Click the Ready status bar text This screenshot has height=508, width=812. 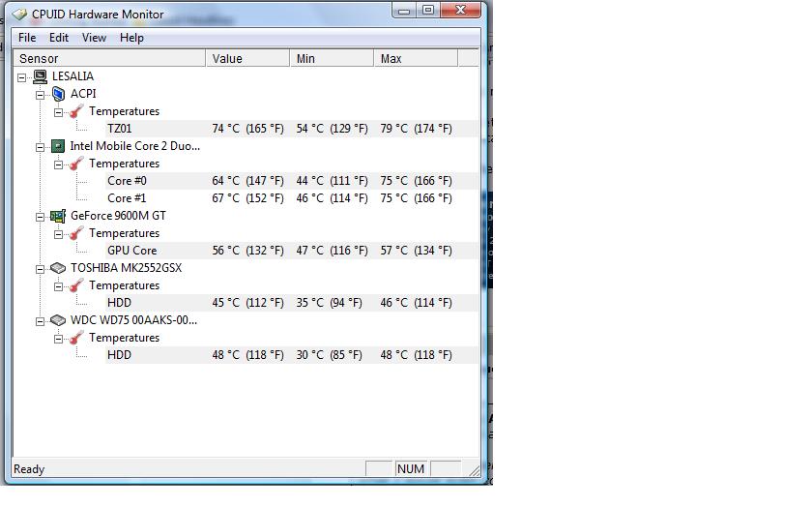pos(29,469)
